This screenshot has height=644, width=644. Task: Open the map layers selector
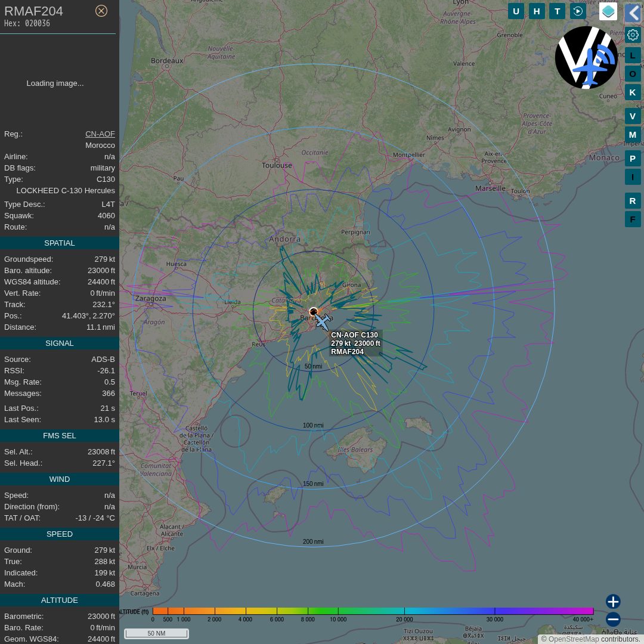pos(608,11)
